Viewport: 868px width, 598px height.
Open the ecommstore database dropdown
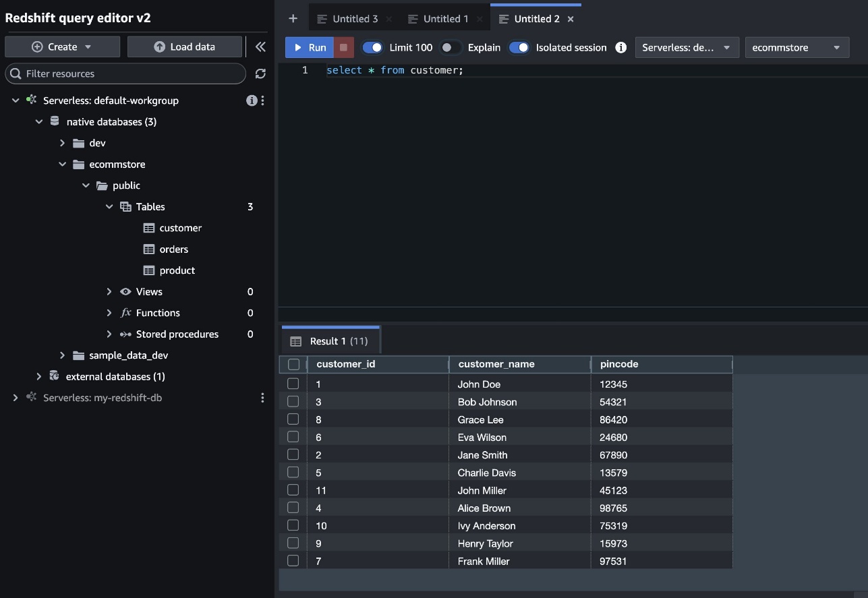[x=797, y=47]
